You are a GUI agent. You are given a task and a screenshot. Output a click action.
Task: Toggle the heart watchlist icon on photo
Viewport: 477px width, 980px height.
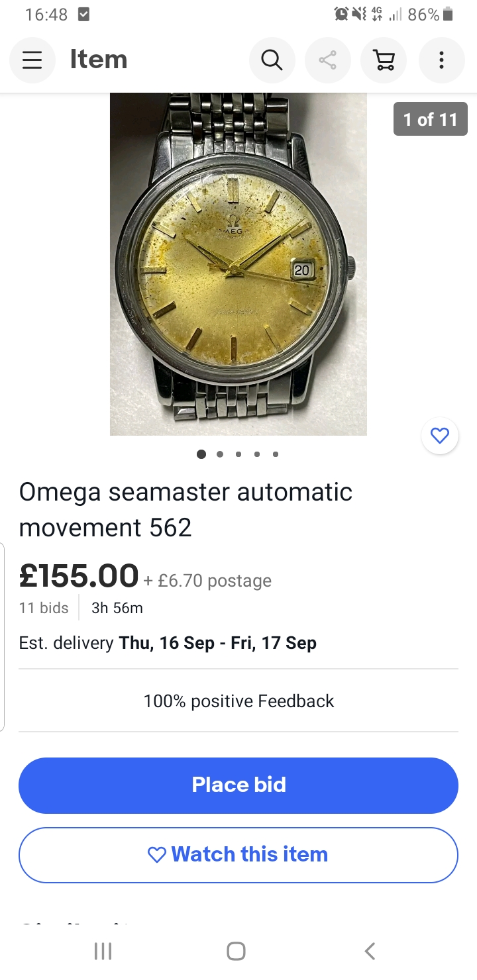pyautogui.click(x=440, y=436)
